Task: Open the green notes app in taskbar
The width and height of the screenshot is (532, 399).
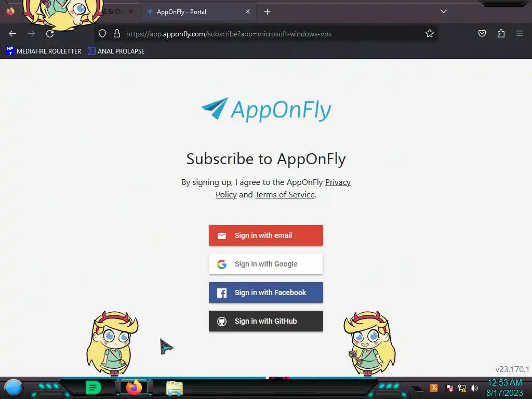Action: pos(94,388)
